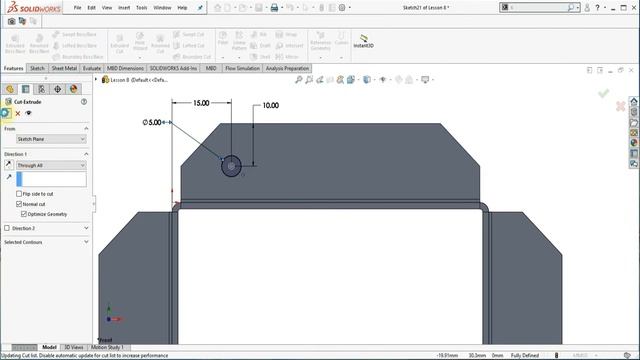
Task: Switch to the SOLIDWORKS Add-Ins tab
Action: coord(173,68)
